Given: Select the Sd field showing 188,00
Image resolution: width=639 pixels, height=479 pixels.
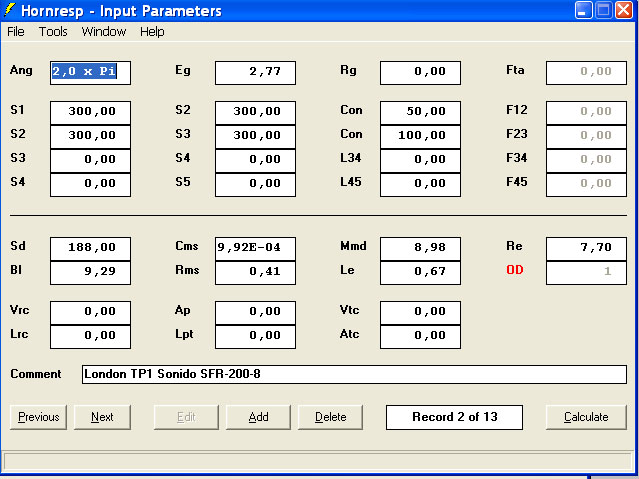Looking at the screenshot, I should click(90, 247).
